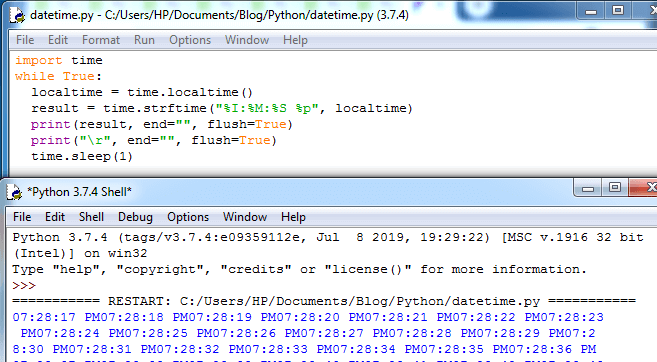Click the IDLE icon in datetime.py title bar
This screenshot has width=657, height=362.
point(17,15)
